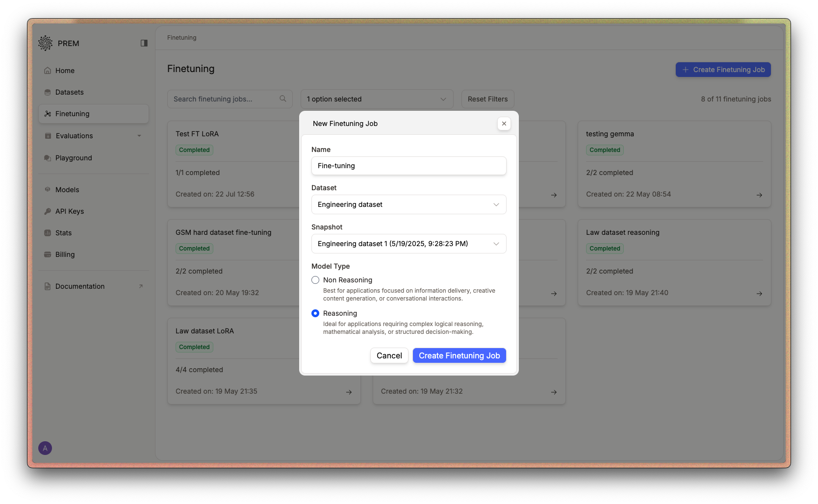Click the top-right Create Finetuning Job button
Viewport: 818px width, 504px height.
pyautogui.click(x=723, y=70)
